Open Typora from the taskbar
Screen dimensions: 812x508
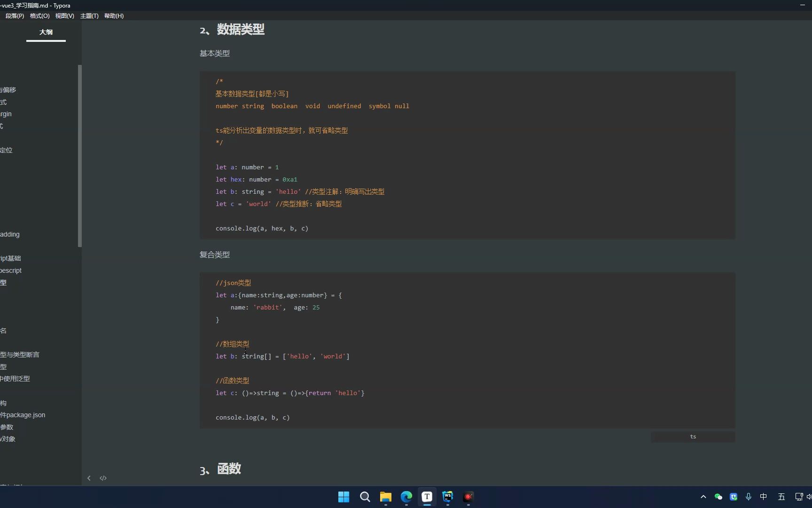point(427,497)
